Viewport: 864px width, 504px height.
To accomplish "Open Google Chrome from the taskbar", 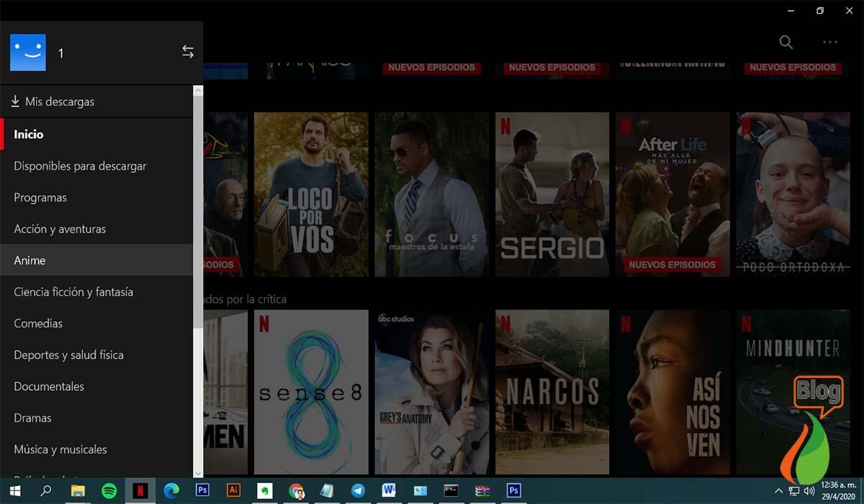I will pyautogui.click(x=296, y=491).
